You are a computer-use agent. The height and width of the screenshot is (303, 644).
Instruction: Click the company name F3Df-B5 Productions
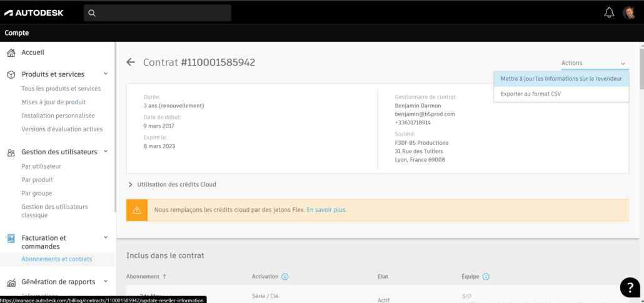coord(421,143)
